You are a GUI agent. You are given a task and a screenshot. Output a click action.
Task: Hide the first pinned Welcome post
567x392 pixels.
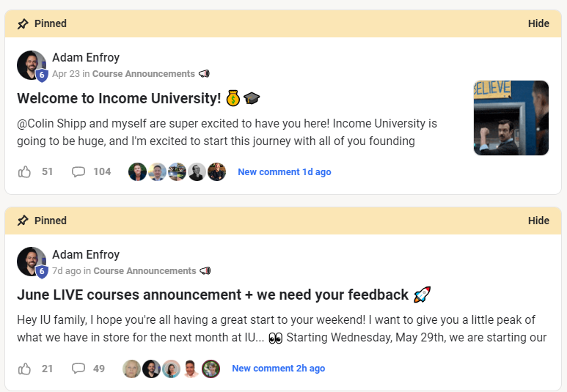(x=538, y=23)
